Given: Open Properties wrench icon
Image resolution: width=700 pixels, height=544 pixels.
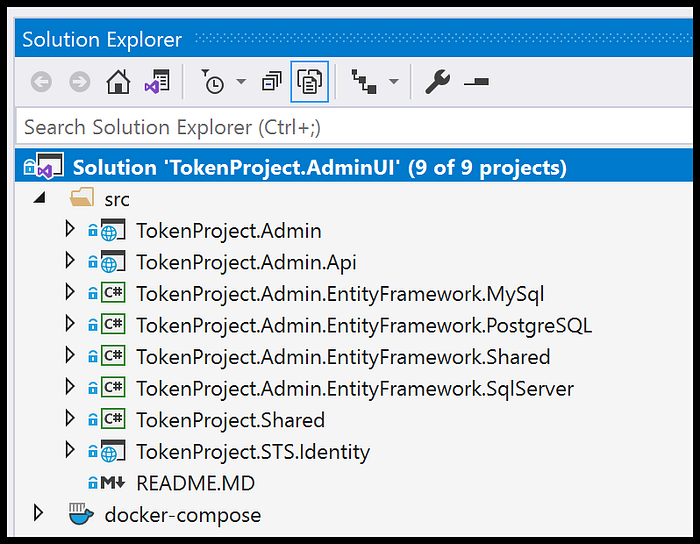Looking at the screenshot, I should [x=438, y=82].
